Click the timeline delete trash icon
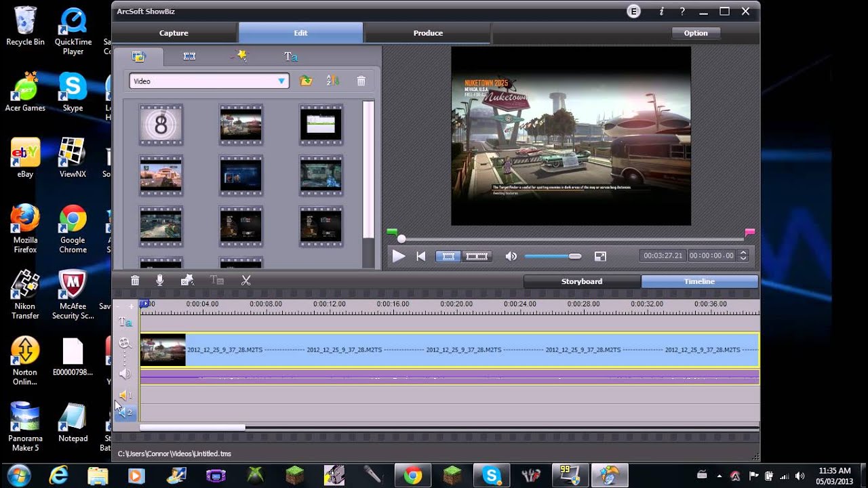Viewport: 868px width, 488px height. [x=135, y=281]
